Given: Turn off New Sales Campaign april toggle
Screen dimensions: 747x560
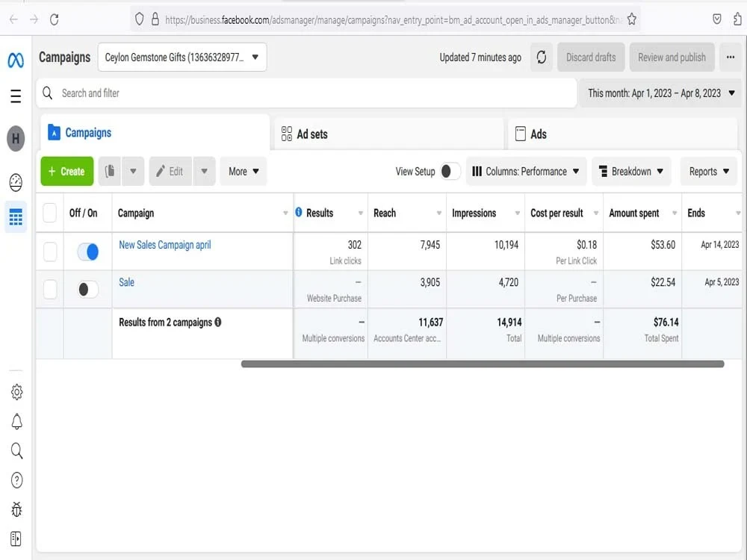Looking at the screenshot, I should 88,252.
